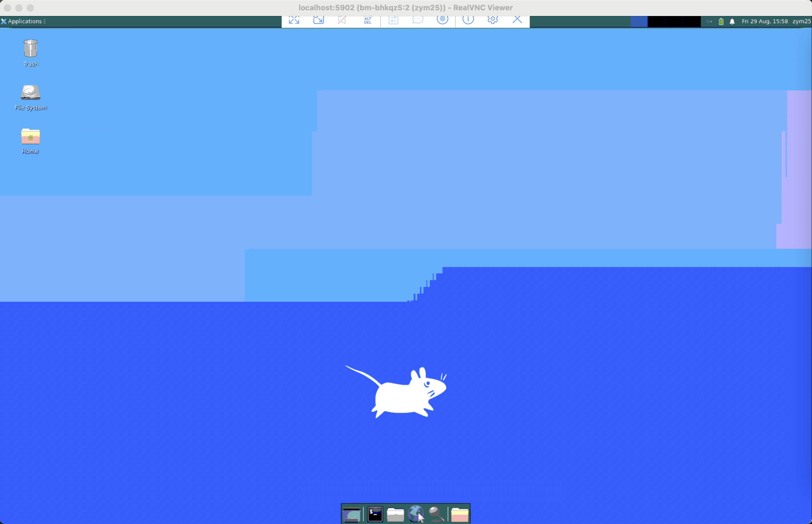Open the Directory Menu folder at the dock's right

(x=460, y=514)
